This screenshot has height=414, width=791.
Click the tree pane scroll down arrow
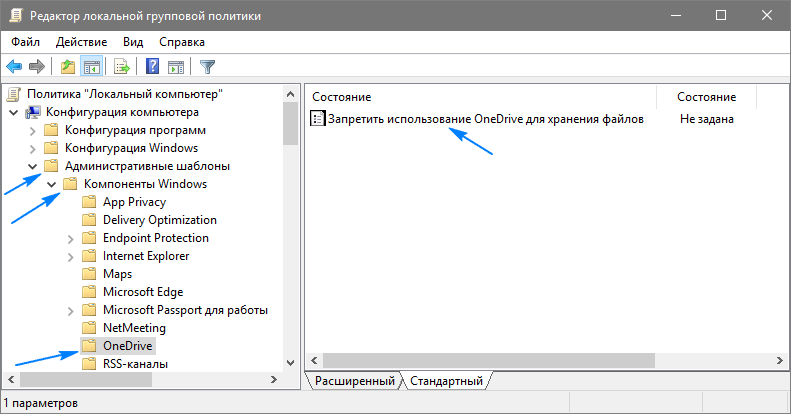pos(290,363)
